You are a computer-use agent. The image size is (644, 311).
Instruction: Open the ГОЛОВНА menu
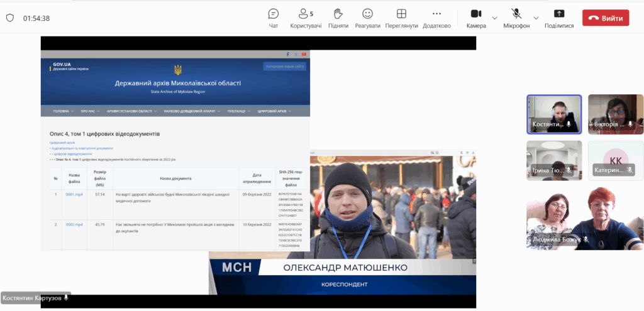point(64,111)
